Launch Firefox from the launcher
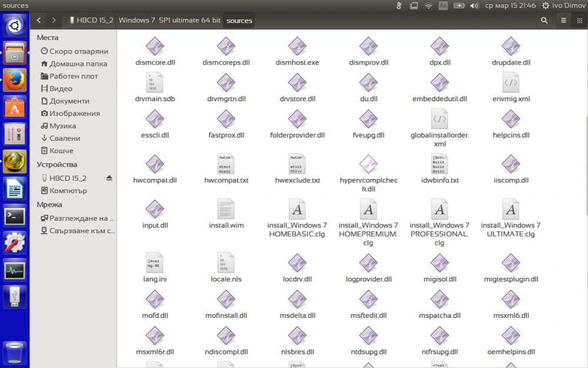The height and width of the screenshot is (368, 588). pos(15,80)
